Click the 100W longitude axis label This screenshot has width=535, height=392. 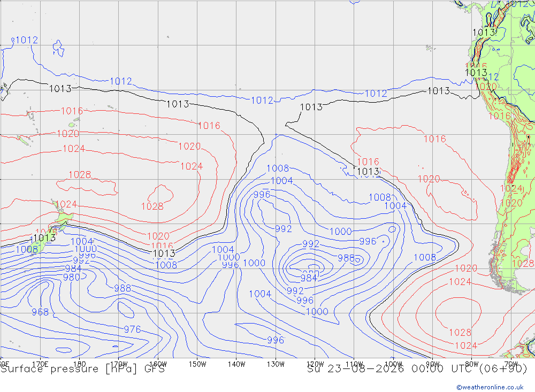393,364
